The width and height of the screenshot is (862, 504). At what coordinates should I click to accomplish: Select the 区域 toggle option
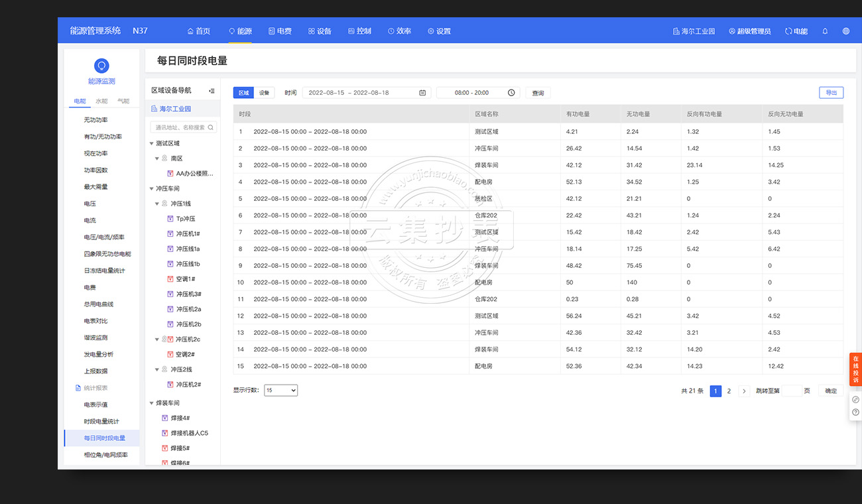[243, 93]
